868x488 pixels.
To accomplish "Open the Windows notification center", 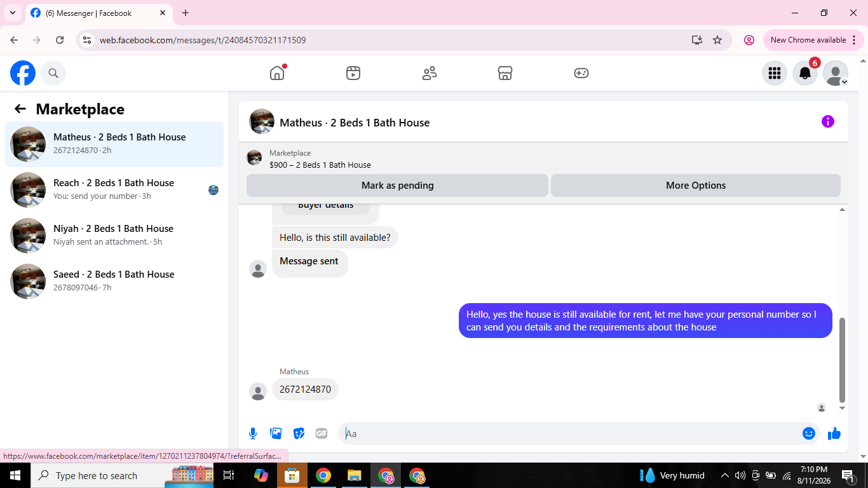I will click(x=848, y=475).
